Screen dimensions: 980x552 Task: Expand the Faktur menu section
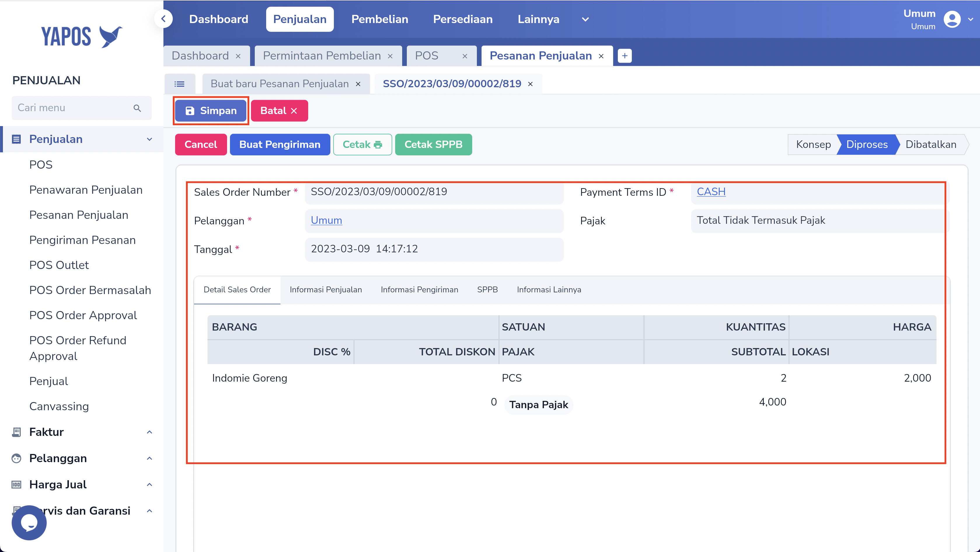(x=149, y=432)
